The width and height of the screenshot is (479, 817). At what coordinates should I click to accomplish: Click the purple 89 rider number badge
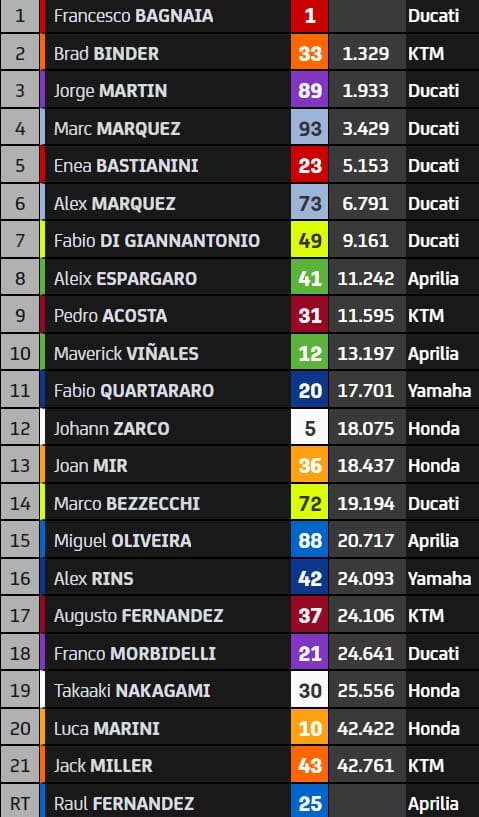coord(310,91)
